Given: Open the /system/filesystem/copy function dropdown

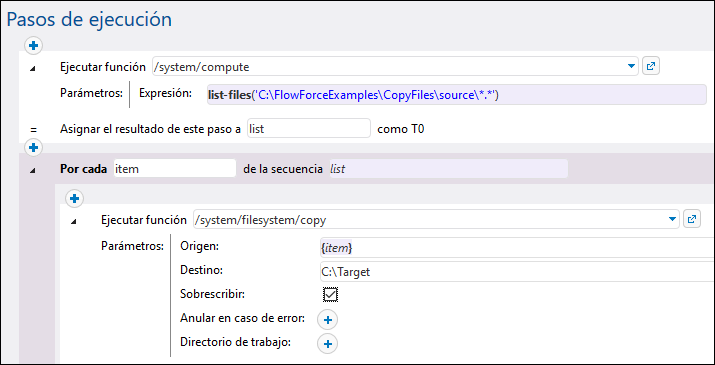Looking at the screenshot, I should point(672,219).
